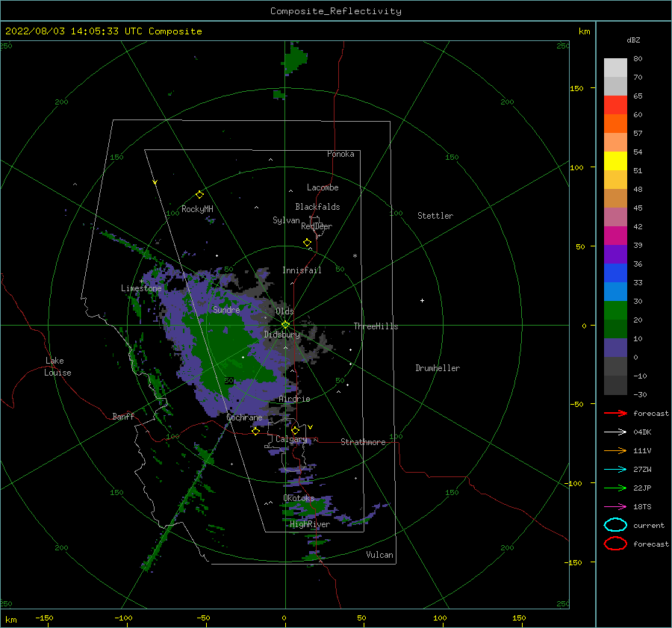The image size is (672, 628).
Task: Click the Okotoks label
Action: 299,499
